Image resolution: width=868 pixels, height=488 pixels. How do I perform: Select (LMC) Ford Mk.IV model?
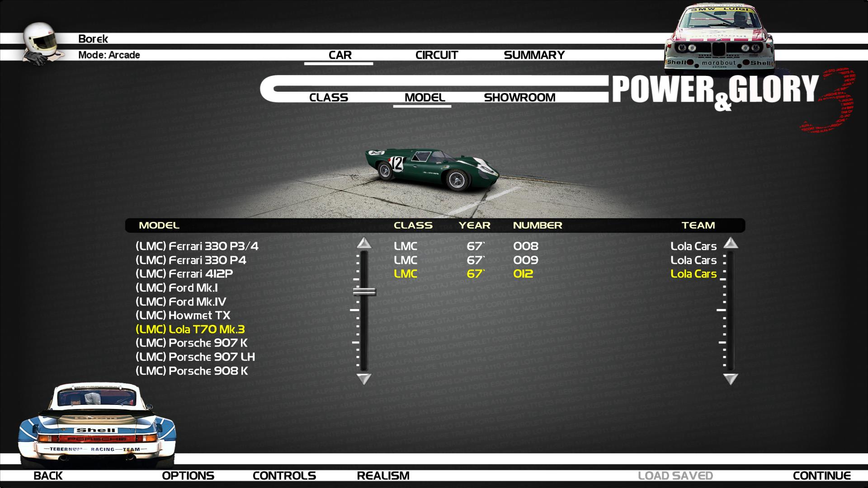click(181, 302)
